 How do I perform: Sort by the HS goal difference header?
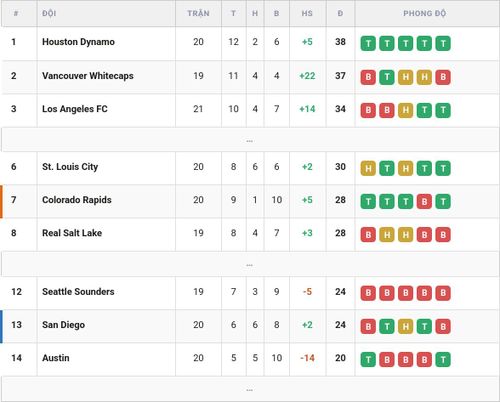(307, 13)
